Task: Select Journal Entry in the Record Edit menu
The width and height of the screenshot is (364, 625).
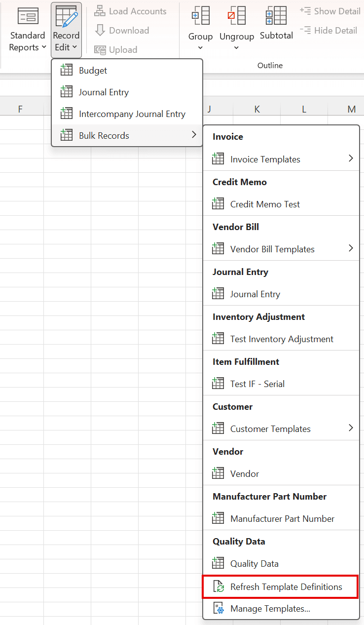Action: pos(127,92)
